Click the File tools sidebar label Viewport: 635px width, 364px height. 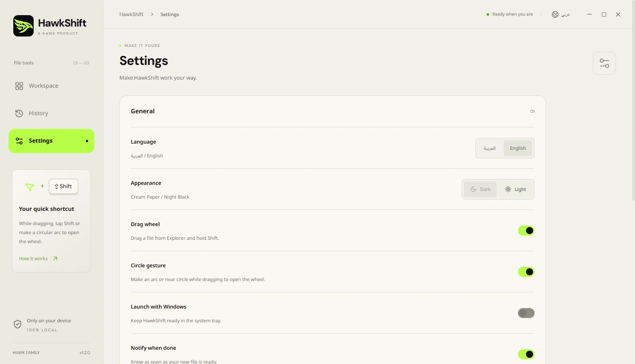tap(24, 63)
